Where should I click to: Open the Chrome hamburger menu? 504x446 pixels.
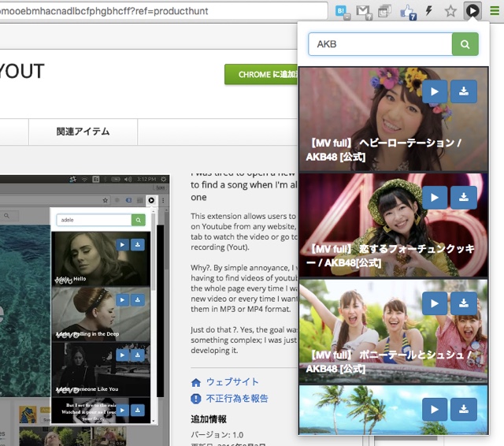pos(495,11)
